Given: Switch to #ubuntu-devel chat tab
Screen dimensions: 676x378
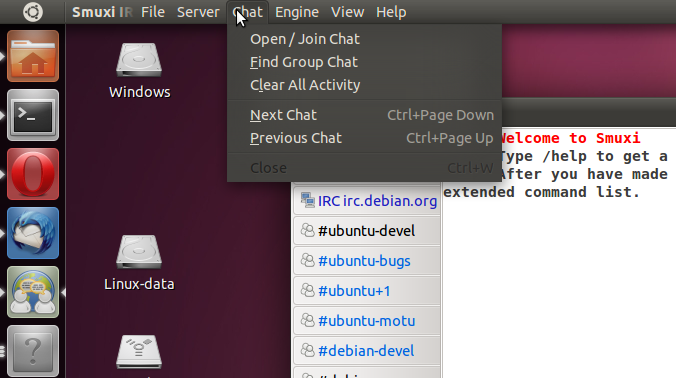Looking at the screenshot, I should pyautogui.click(x=366, y=231).
